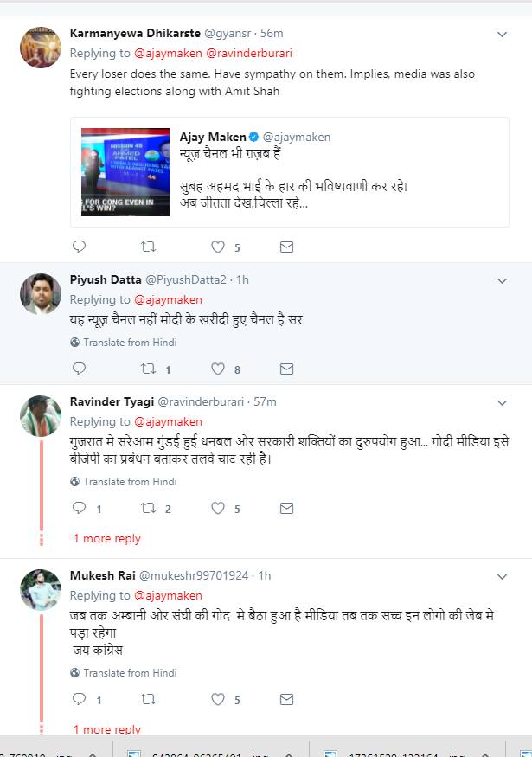
Task: Show 1 more reply under Ravinder Tyagi
Action: (x=106, y=538)
